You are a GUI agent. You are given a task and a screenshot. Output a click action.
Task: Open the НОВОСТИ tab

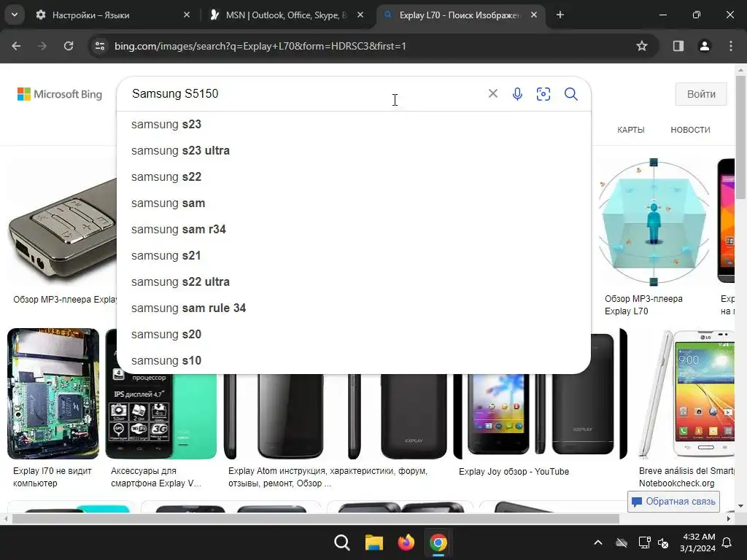pos(690,130)
